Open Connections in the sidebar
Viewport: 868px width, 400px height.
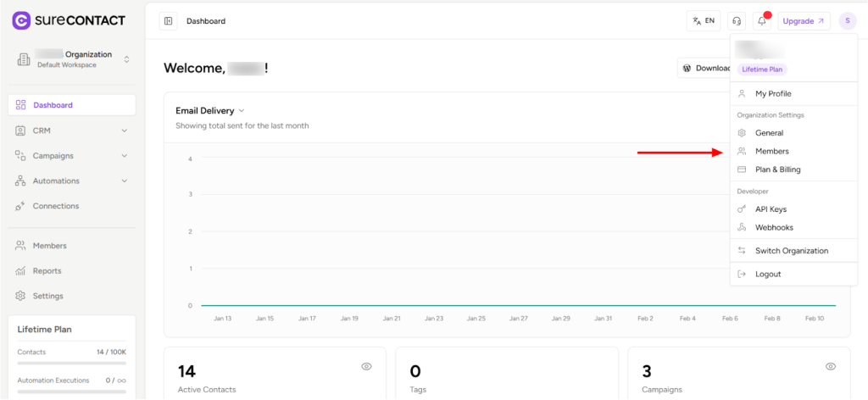click(x=55, y=206)
